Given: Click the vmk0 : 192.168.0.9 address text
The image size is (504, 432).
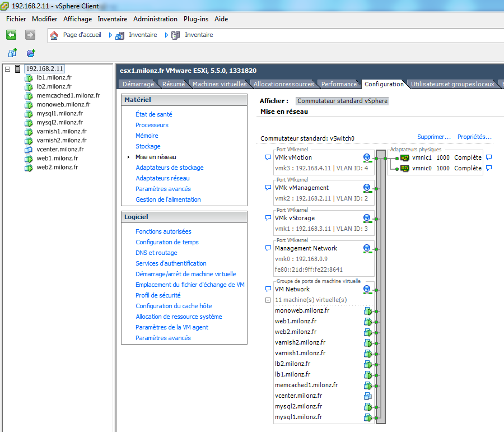Looking at the screenshot, I should tap(301, 259).
